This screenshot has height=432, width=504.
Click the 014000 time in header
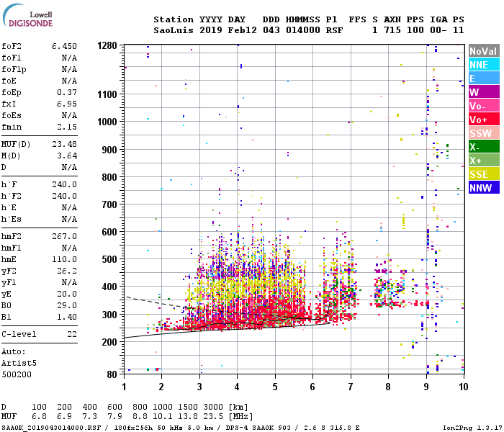(x=303, y=30)
